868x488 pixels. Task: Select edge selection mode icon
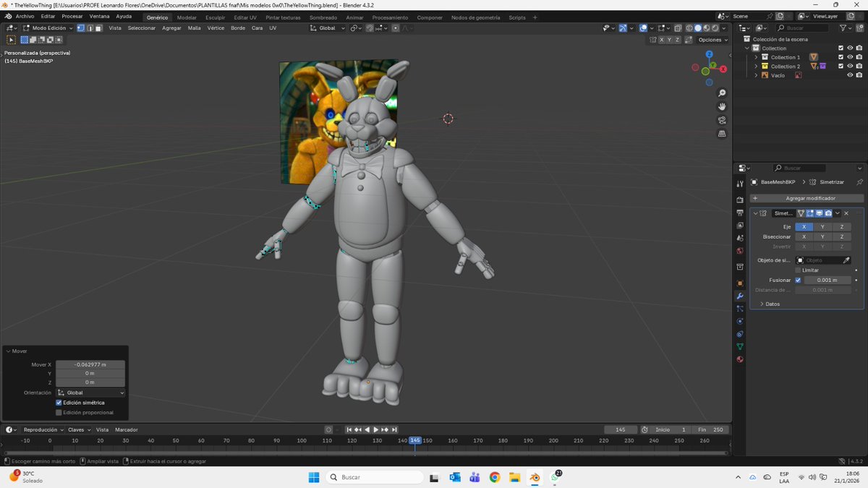point(90,28)
